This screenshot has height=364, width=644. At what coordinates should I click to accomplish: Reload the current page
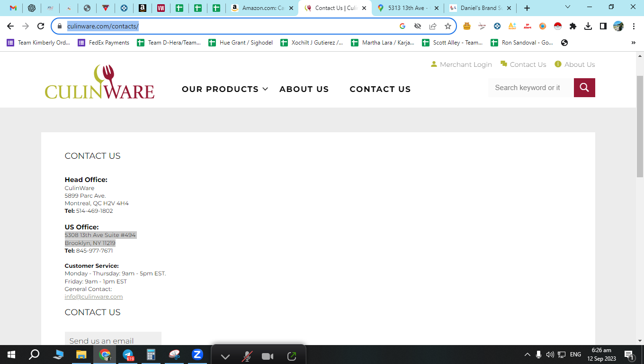click(41, 26)
